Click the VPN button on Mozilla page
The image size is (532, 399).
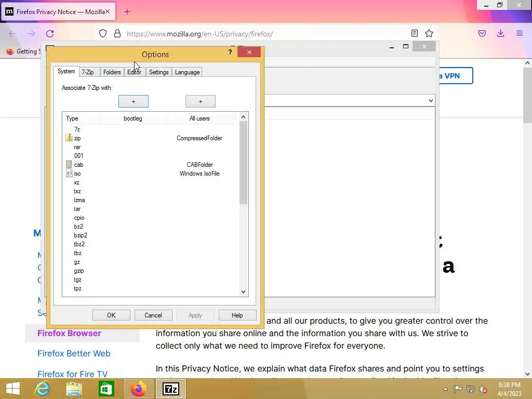[x=456, y=76]
